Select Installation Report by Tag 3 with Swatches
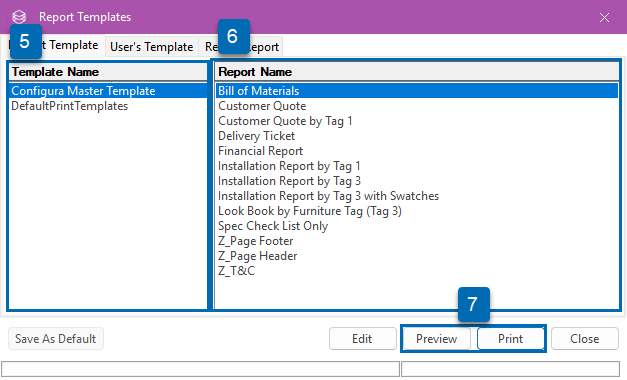 (x=417, y=196)
